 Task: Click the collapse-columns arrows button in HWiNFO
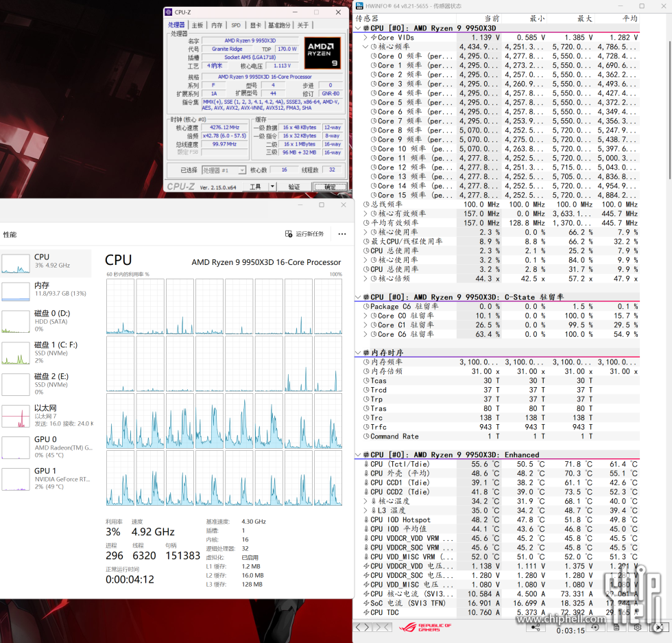(383, 627)
